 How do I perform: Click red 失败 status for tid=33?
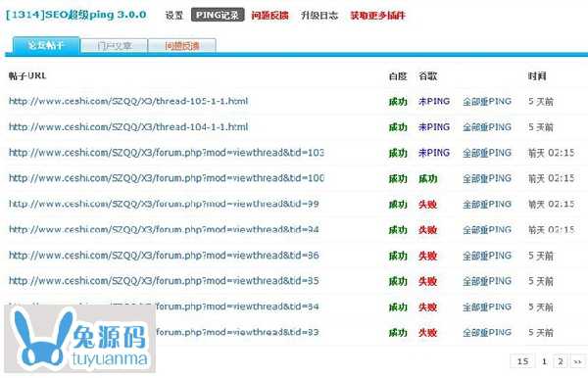point(428,332)
